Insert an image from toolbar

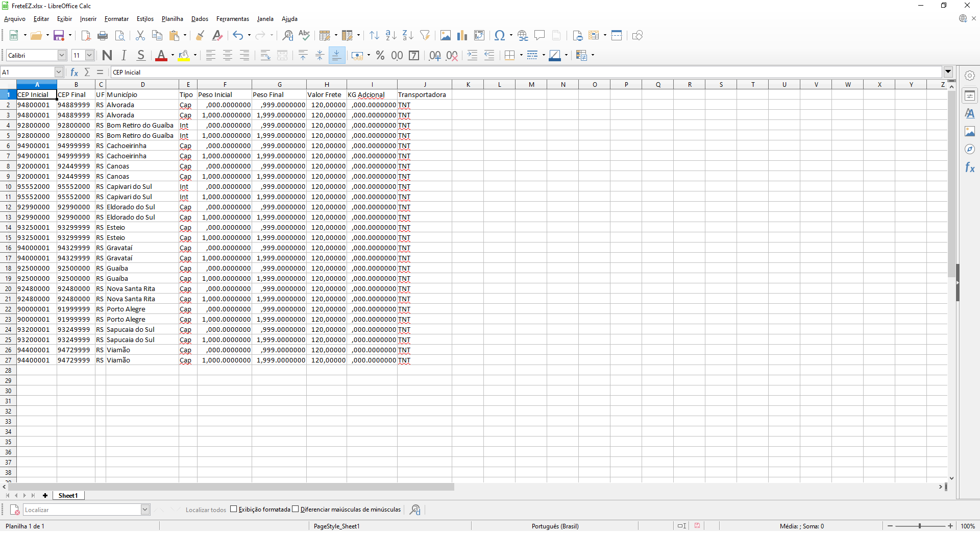pos(446,35)
